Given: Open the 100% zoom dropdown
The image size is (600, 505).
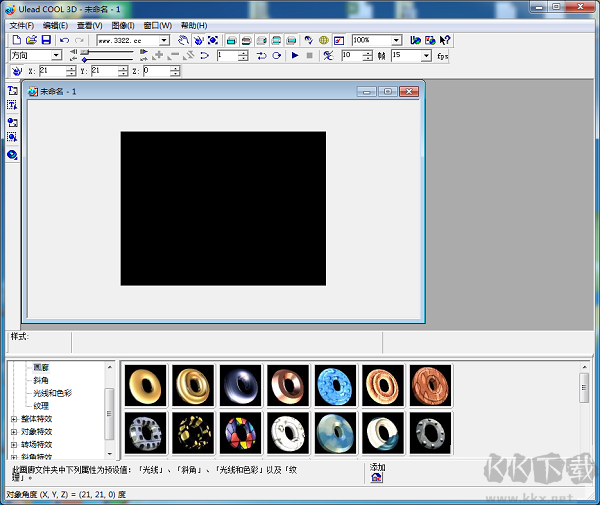Looking at the screenshot, I should point(397,40).
